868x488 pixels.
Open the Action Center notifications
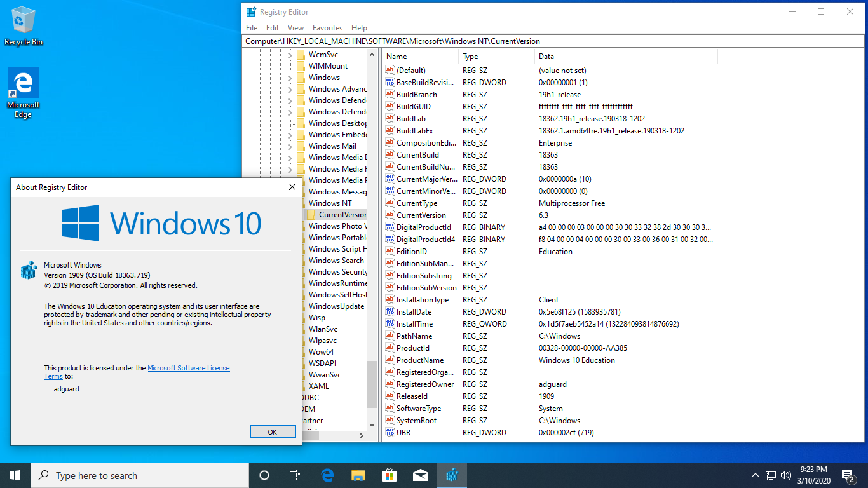click(x=848, y=475)
